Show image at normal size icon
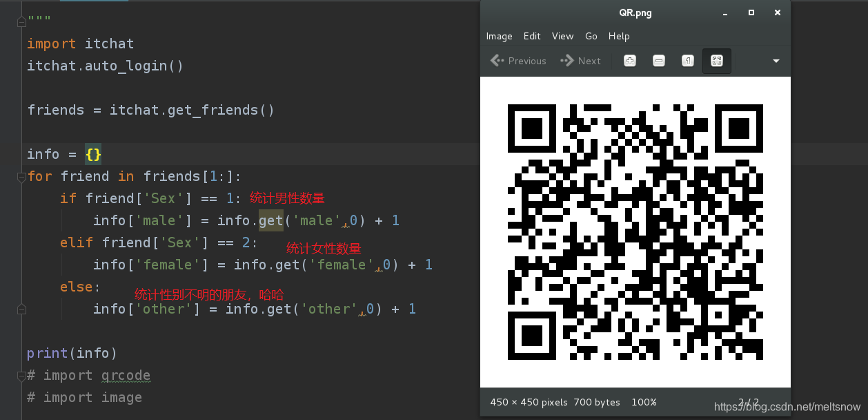 click(688, 61)
